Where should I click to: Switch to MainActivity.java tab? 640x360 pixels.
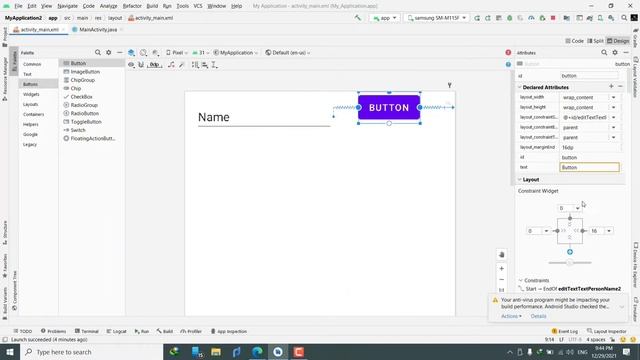coord(98,30)
